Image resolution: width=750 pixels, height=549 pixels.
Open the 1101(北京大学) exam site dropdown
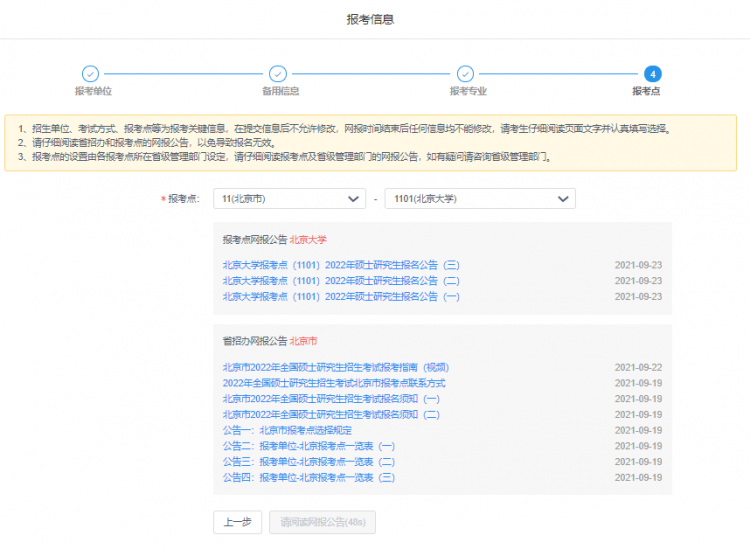480,198
